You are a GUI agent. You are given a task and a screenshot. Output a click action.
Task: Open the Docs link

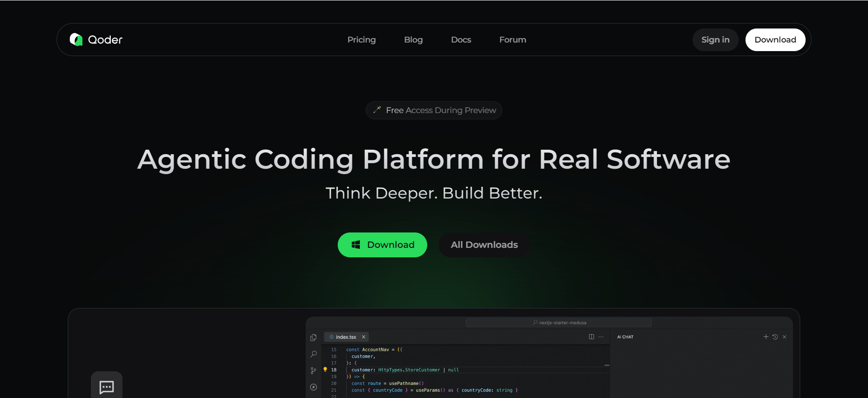pyautogui.click(x=461, y=40)
